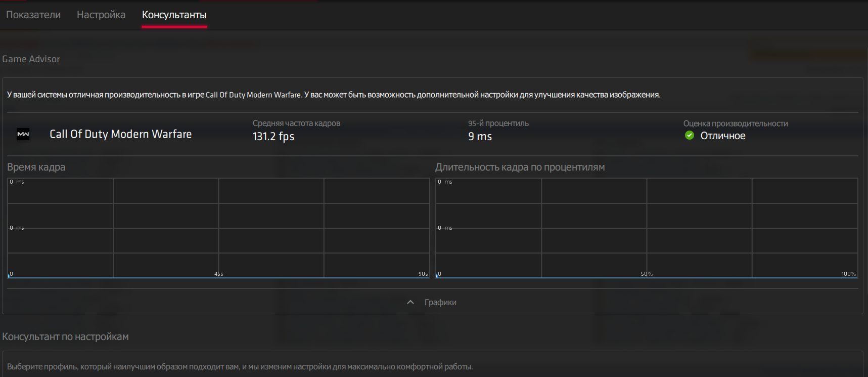Click the 50% axis label on percentile chart
Screen dimensions: 868x377
click(647, 274)
